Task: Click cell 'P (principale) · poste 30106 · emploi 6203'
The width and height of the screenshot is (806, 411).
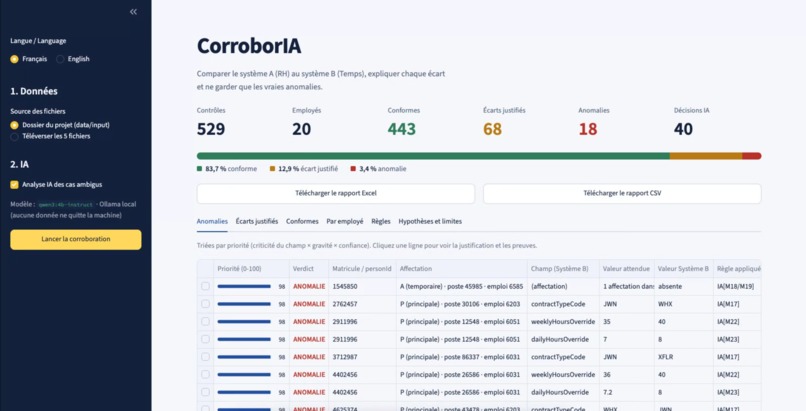Action: [460, 304]
